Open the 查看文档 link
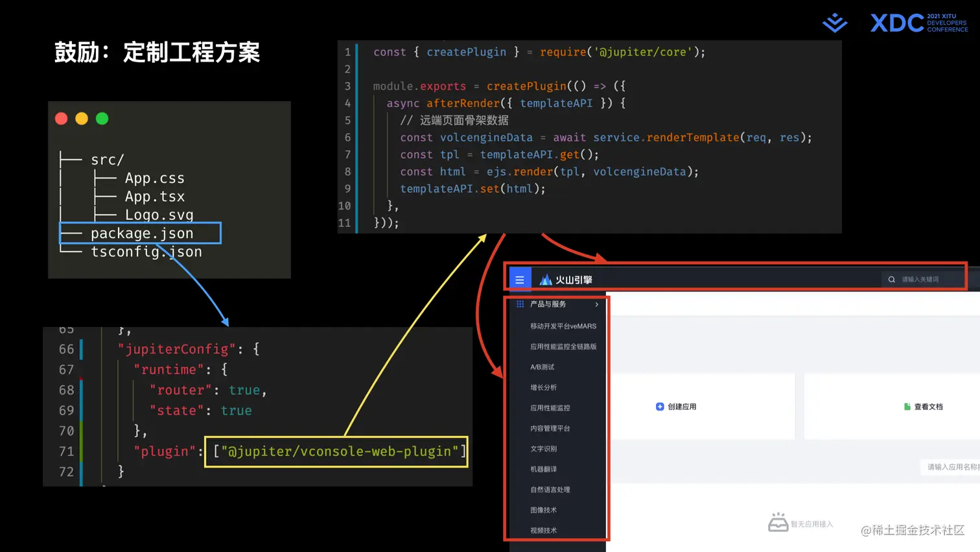980x552 pixels. 928,407
